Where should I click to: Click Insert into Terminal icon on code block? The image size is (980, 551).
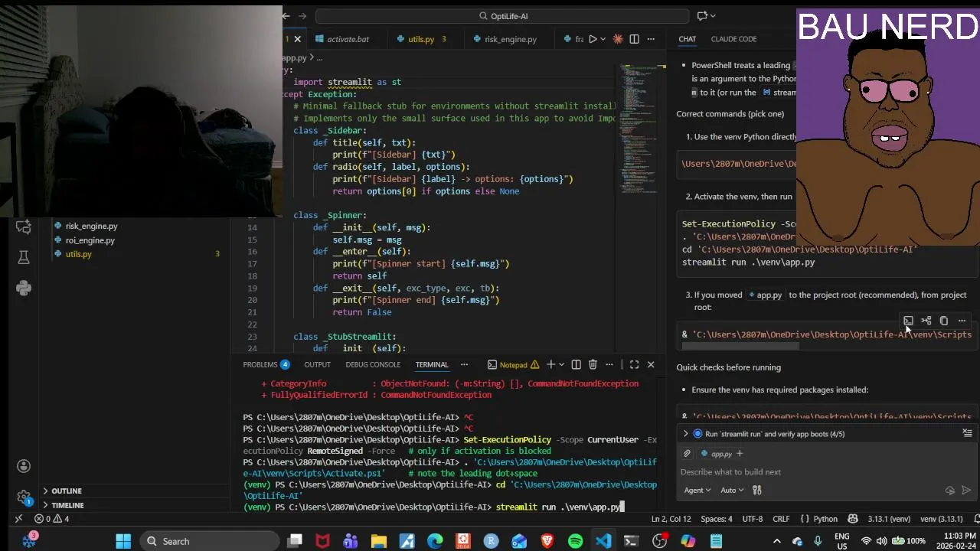tap(908, 321)
